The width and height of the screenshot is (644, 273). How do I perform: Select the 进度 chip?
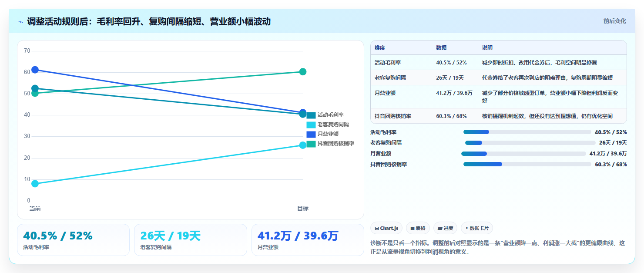(445, 228)
